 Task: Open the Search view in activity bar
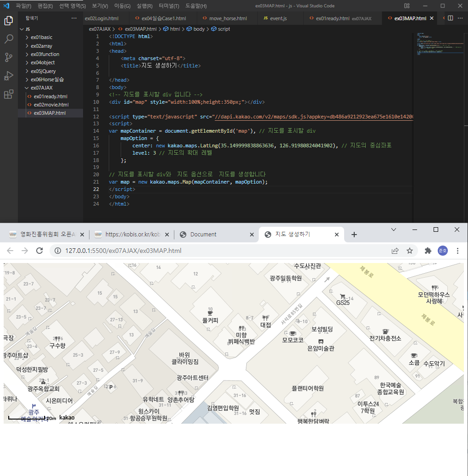tap(9, 39)
